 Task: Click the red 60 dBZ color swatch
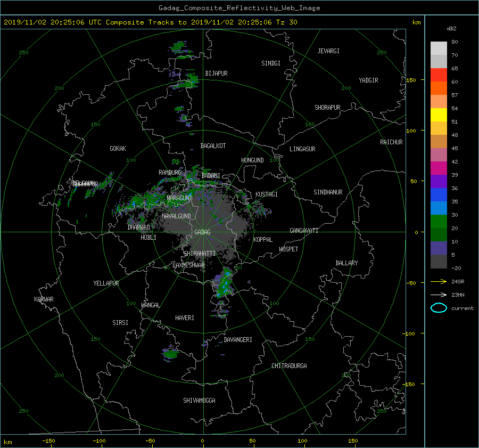[x=439, y=75]
